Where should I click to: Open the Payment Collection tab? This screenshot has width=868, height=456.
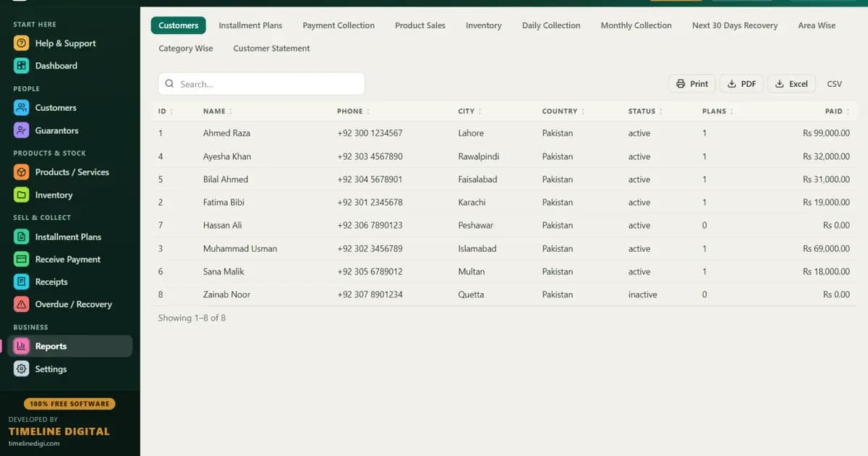[x=339, y=25]
